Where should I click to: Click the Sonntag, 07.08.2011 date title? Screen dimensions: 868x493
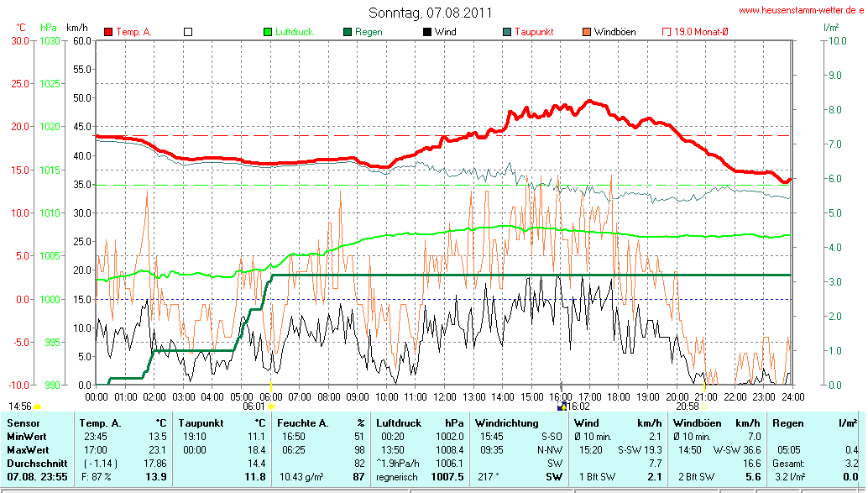pos(431,13)
